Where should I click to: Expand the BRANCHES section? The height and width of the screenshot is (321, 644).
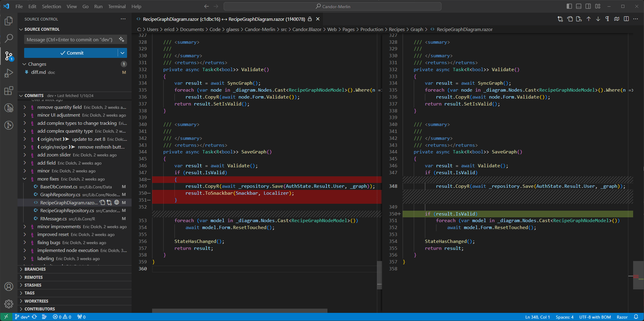(x=35, y=269)
